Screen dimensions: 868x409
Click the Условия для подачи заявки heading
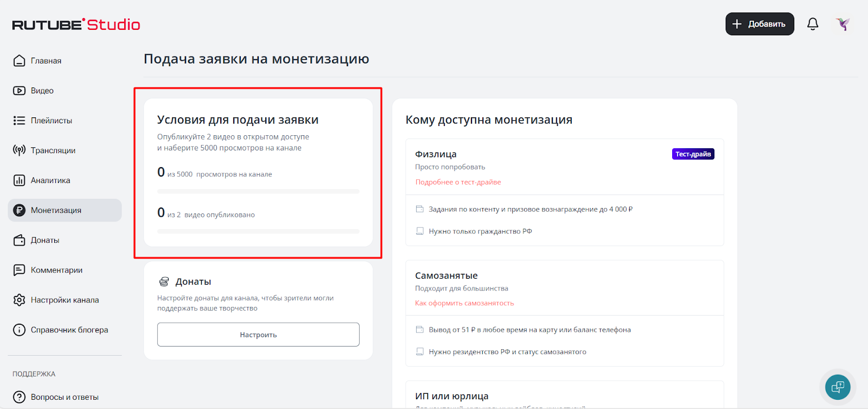(x=238, y=120)
